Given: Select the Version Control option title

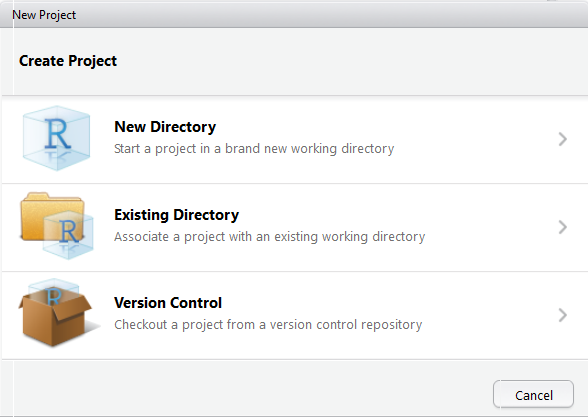Looking at the screenshot, I should point(168,303).
